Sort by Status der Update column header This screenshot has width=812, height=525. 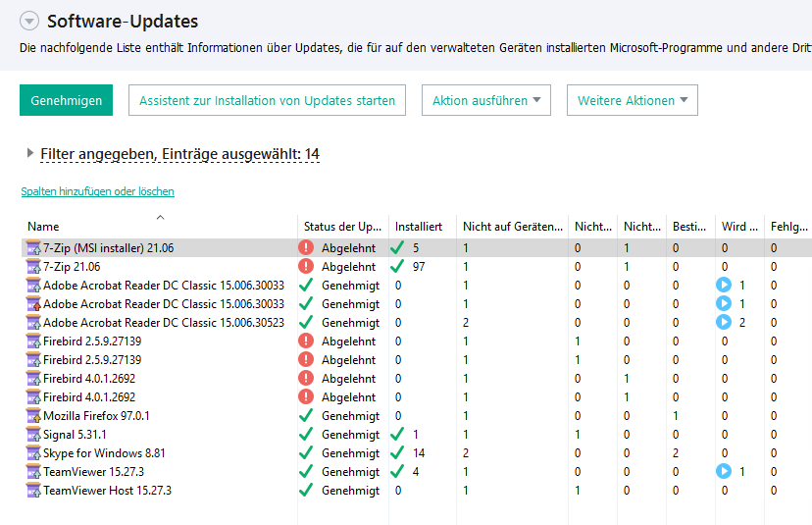pyautogui.click(x=342, y=227)
